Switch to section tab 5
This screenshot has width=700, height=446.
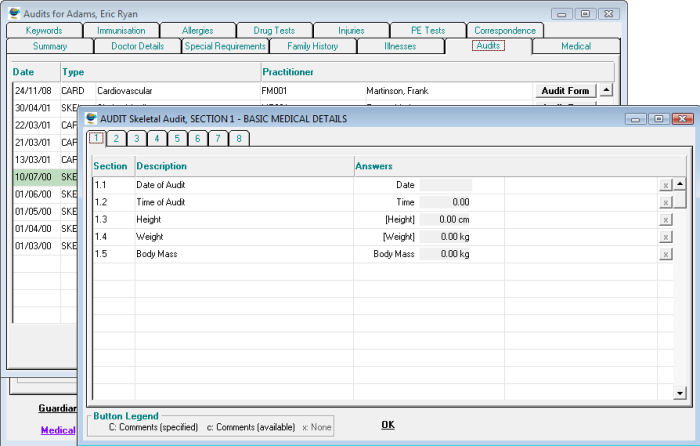pos(177,138)
